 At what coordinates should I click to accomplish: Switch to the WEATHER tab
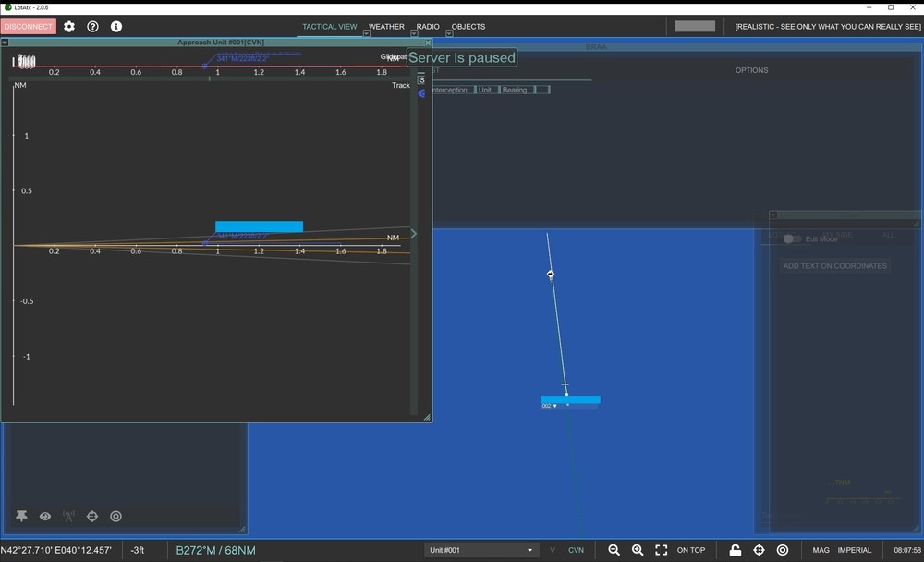(386, 27)
